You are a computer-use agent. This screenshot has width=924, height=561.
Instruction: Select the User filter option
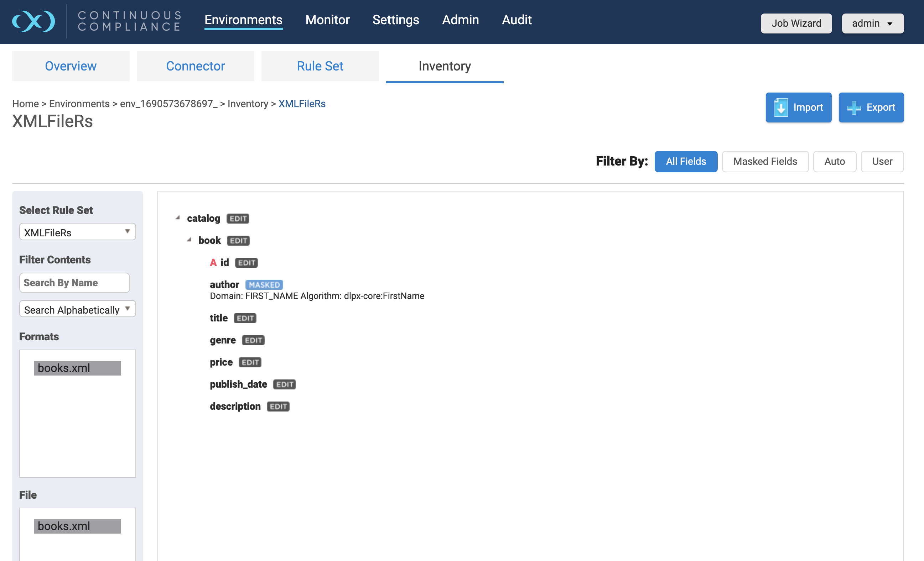click(882, 162)
